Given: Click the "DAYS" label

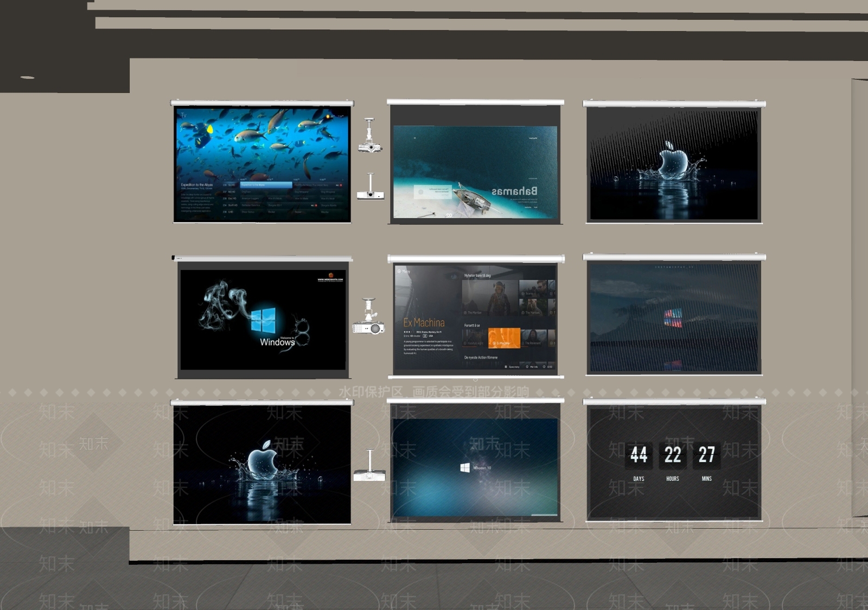Looking at the screenshot, I should 639,479.
